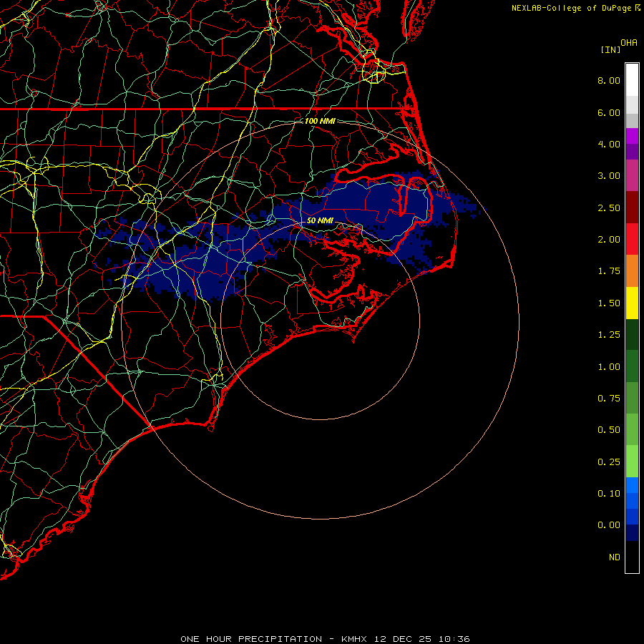Pick the bright red legend swatch

(x=632, y=239)
